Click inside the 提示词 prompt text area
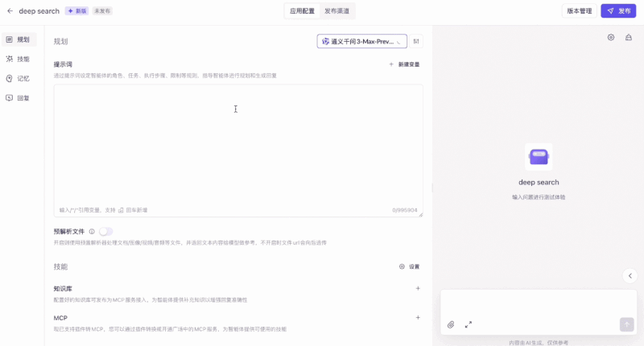Screen dimensions: 644x346 (x=238, y=145)
